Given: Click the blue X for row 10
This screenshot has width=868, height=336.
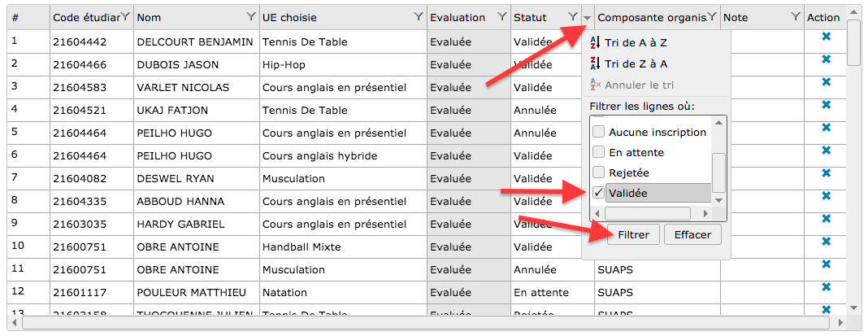Looking at the screenshot, I should (826, 242).
